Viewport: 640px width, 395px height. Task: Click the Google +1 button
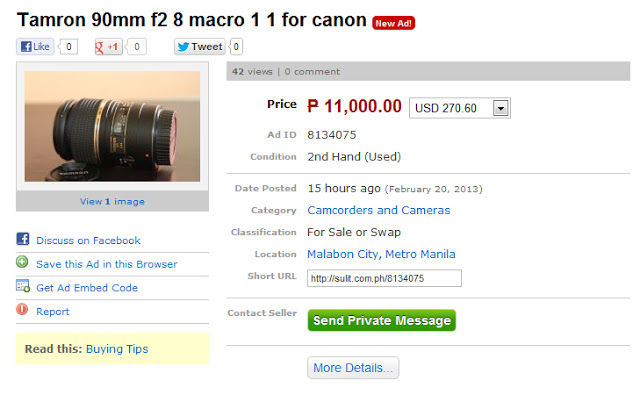pos(108,47)
